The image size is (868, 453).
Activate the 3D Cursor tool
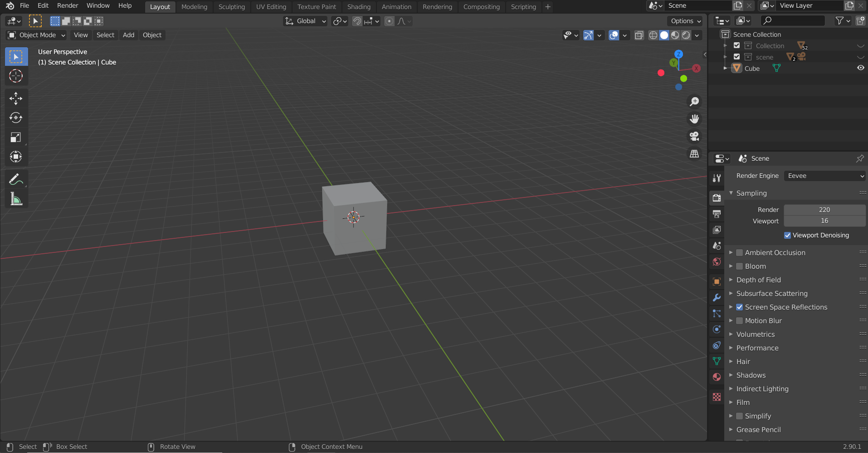(x=16, y=76)
